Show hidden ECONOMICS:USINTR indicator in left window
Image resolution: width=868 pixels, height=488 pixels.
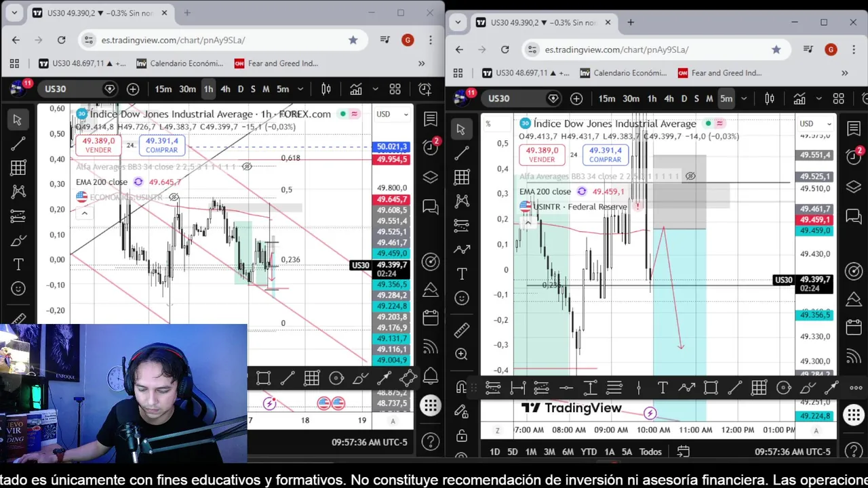coord(174,197)
